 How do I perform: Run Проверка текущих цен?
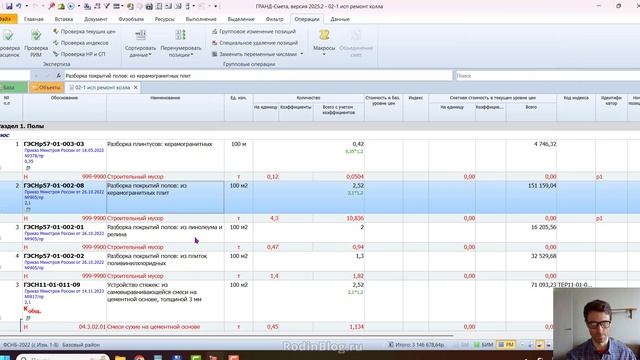click(x=84, y=31)
